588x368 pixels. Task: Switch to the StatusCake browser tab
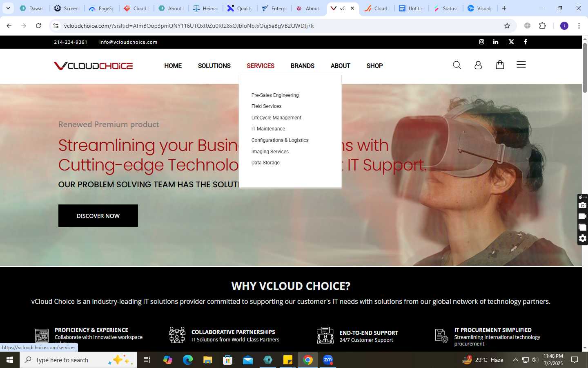447,8
